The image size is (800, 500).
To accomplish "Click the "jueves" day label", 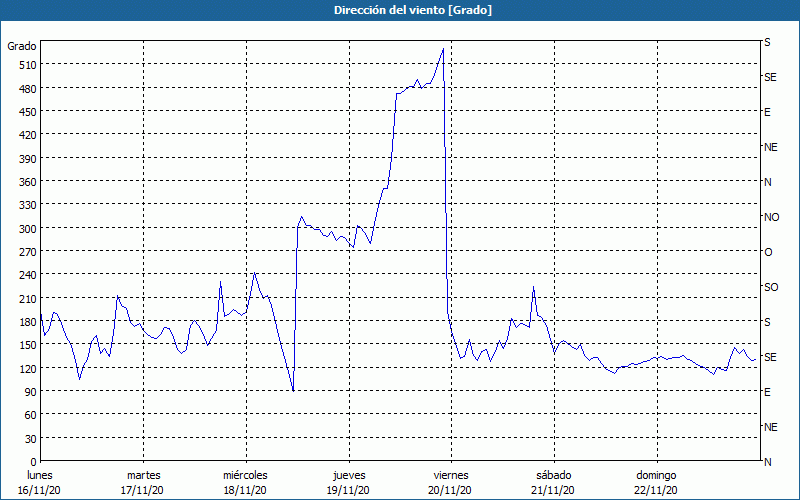I will coord(349,476).
